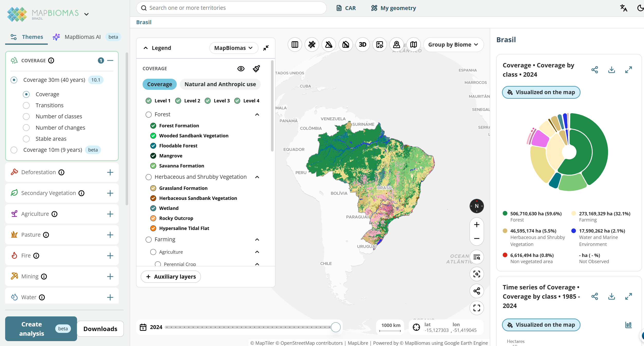Open the language translation icon
The height and width of the screenshot is (346, 644).
point(623,8)
